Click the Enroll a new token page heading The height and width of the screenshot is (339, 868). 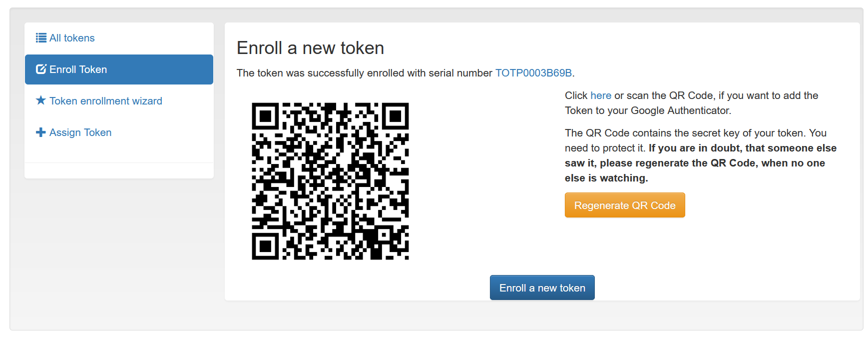coord(310,48)
